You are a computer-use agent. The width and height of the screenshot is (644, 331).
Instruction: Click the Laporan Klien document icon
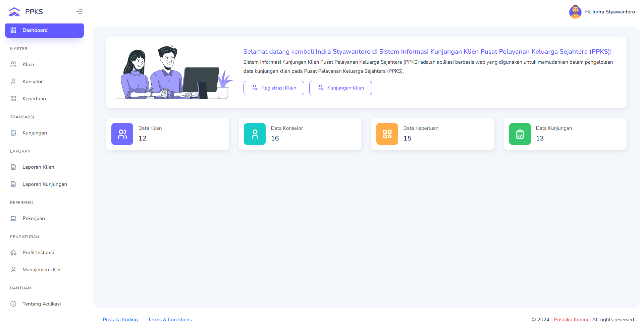click(13, 167)
